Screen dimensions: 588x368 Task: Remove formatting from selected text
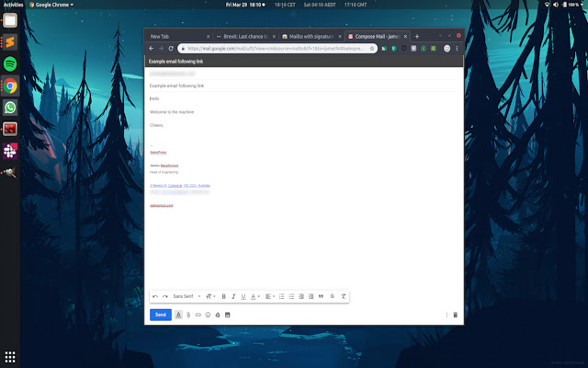tap(344, 296)
